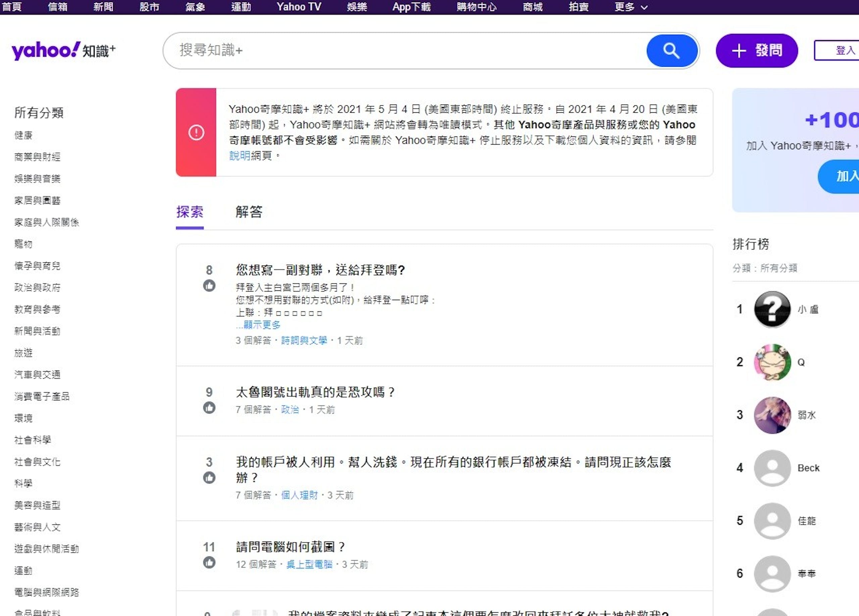Viewport: 859px width, 616px height.
Task: Like the 帳戶被人利用 question
Action: pos(209,478)
